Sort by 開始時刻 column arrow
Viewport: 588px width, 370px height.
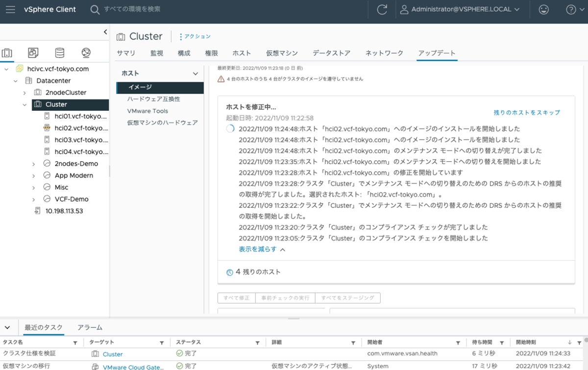(x=569, y=343)
